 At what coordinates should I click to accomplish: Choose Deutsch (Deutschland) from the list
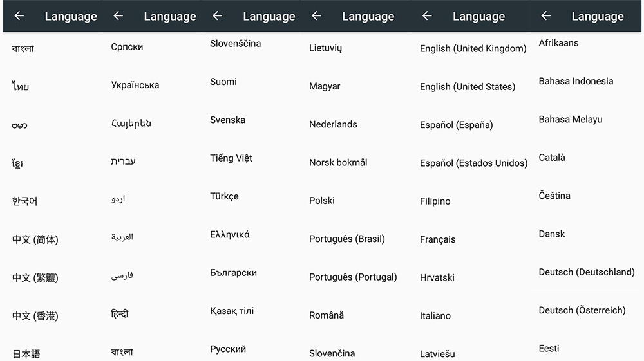[587, 272]
